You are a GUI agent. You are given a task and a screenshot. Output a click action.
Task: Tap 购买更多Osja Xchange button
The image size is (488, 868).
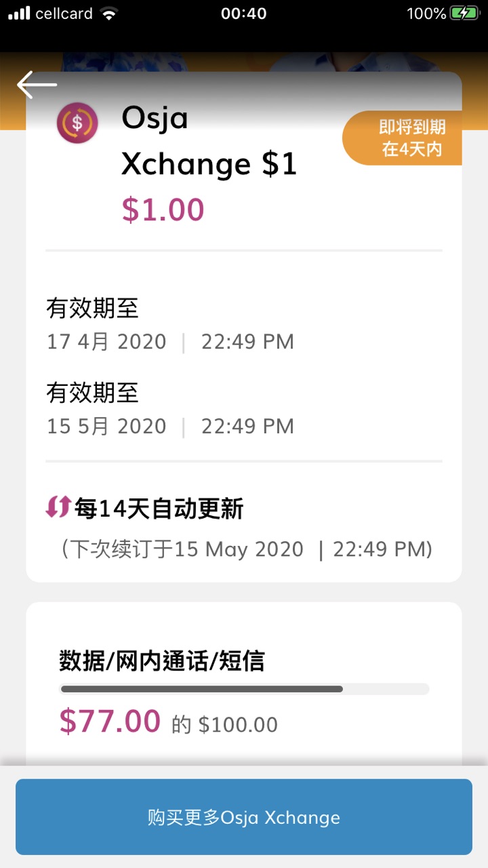tap(244, 817)
